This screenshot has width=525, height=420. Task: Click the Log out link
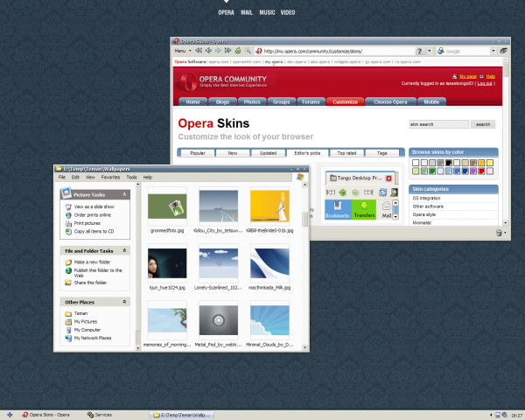pos(485,83)
